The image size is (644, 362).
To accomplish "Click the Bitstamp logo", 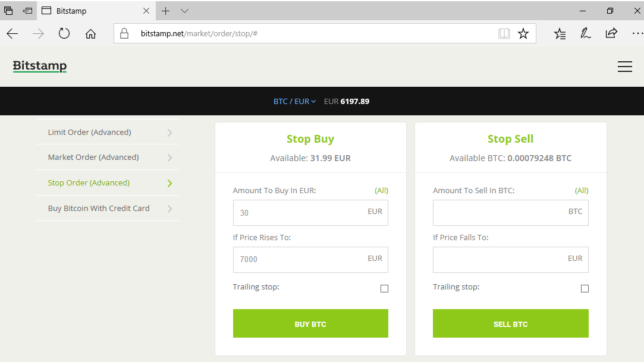I will [x=40, y=65].
